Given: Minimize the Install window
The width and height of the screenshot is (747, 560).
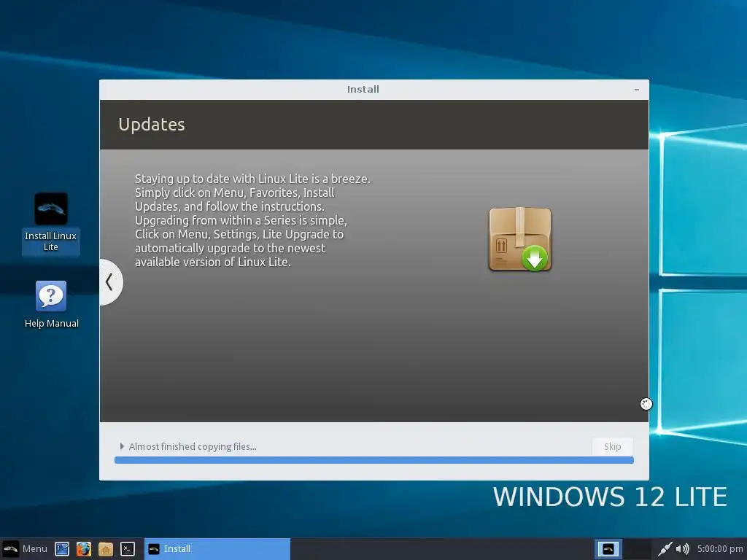Looking at the screenshot, I should click(636, 90).
